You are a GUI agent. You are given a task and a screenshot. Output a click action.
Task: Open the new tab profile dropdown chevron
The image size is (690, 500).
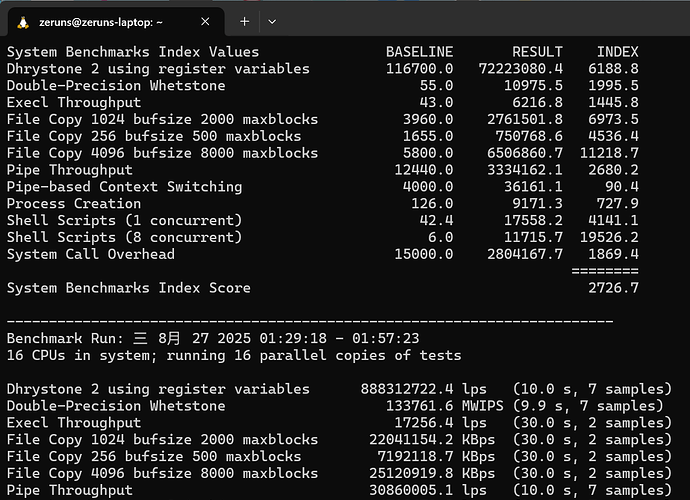(272, 22)
